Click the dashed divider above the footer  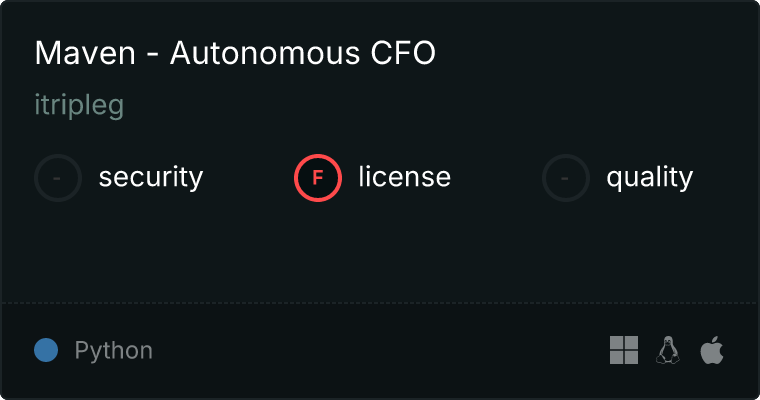pos(380,302)
